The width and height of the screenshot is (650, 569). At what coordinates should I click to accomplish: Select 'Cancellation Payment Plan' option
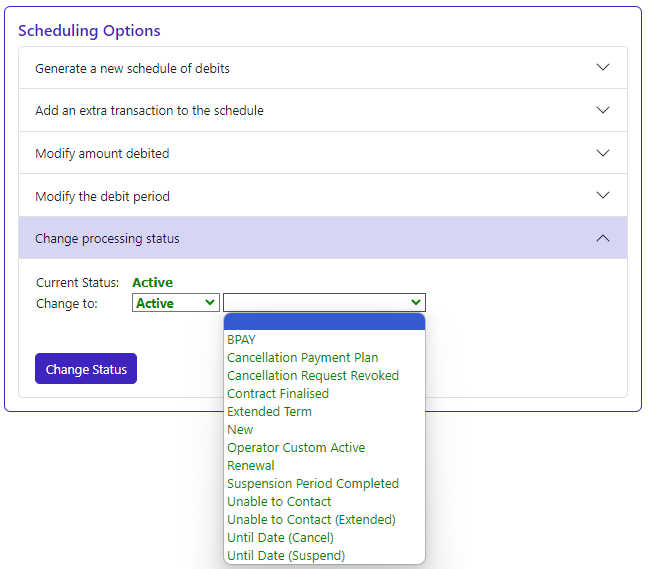point(302,358)
